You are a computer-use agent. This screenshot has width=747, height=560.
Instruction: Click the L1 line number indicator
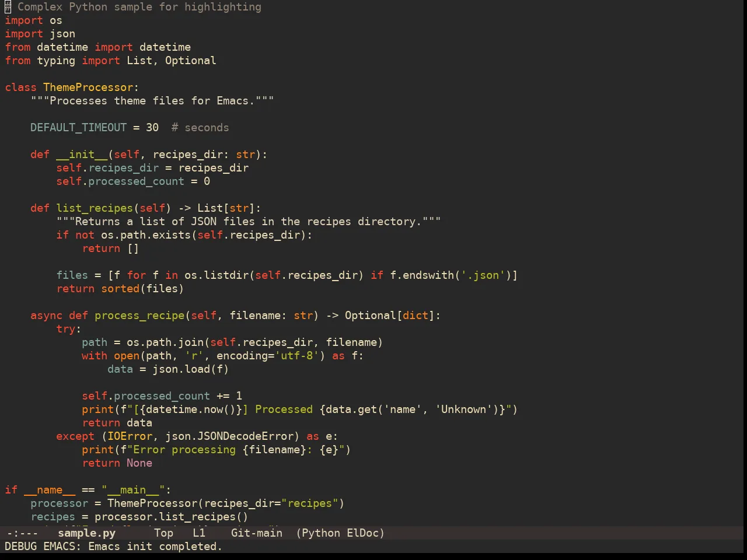pyautogui.click(x=199, y=533)
